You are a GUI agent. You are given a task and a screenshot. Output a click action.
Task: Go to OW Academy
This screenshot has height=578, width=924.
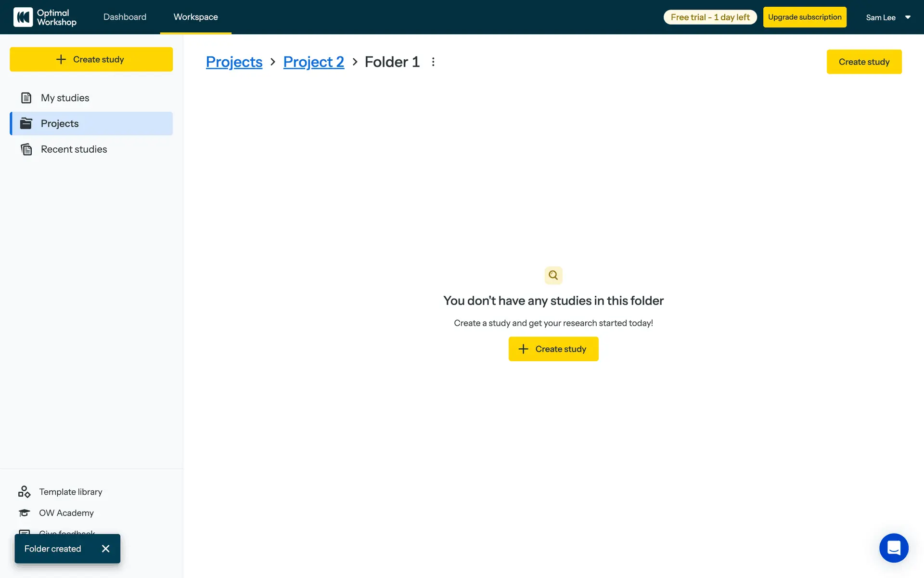[66, 513]
